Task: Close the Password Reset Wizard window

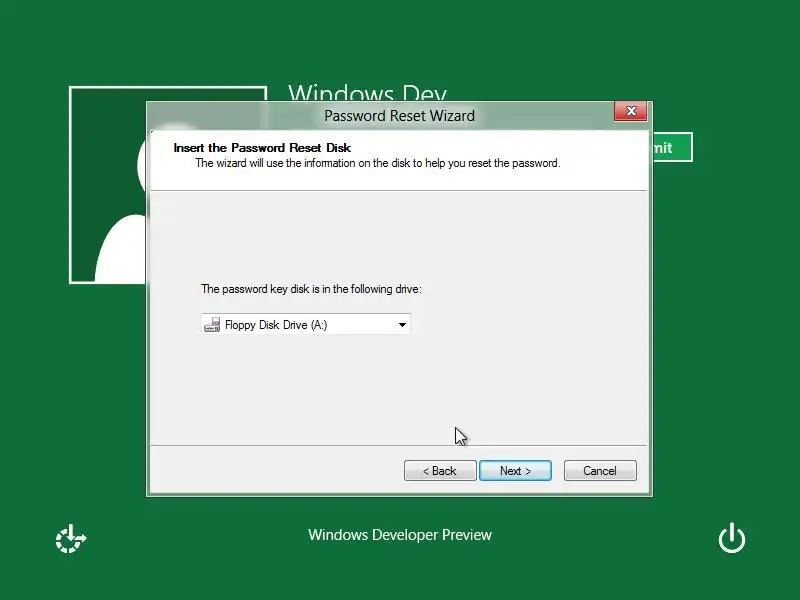Action: click(x=631, y=111)
